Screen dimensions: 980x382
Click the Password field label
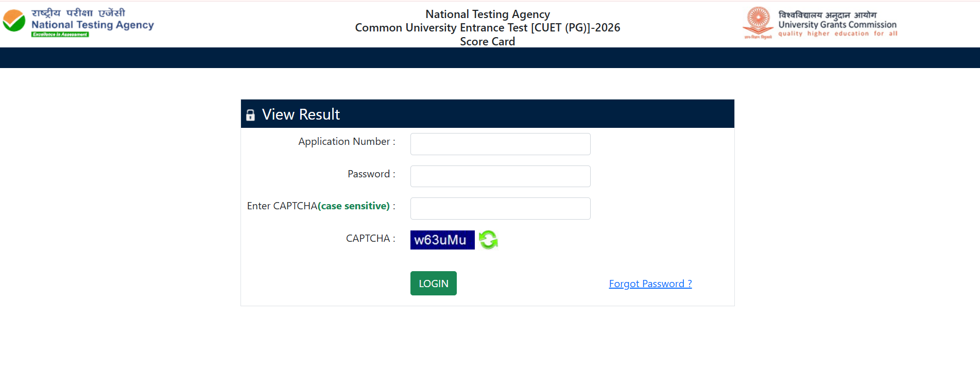tap(371, 174)
